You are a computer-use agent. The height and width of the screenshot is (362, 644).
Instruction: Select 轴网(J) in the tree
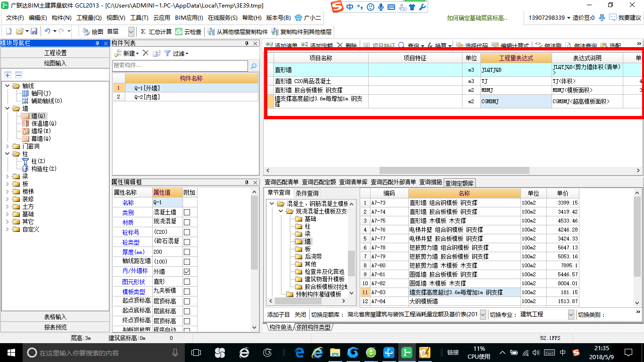click(x=41, y=93)
